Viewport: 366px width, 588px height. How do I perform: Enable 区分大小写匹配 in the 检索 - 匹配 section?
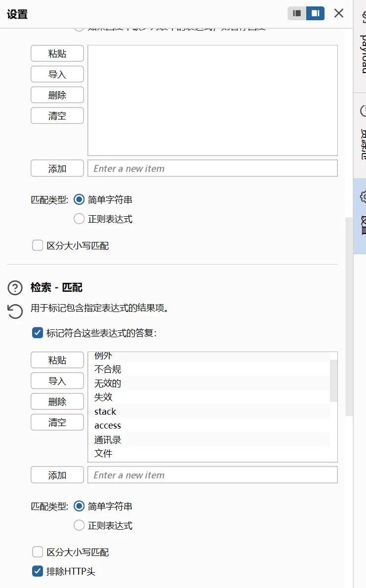(37, 552)
